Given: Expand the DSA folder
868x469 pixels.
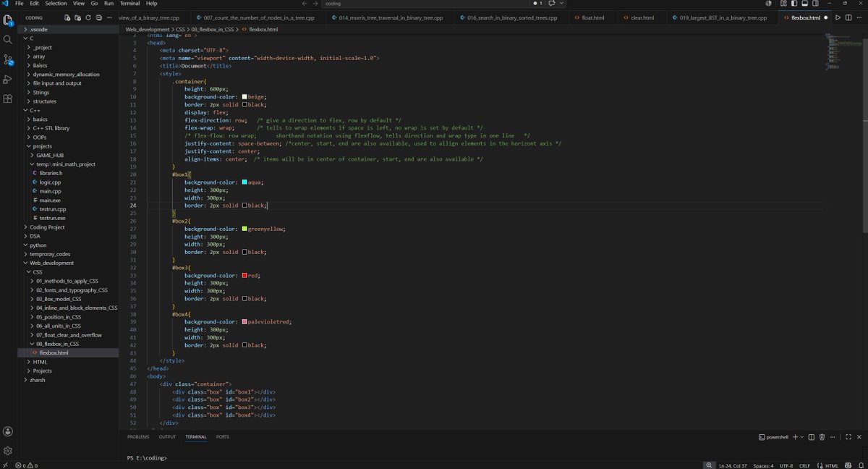Looking at the screenshot, I should tap(68, 236).
